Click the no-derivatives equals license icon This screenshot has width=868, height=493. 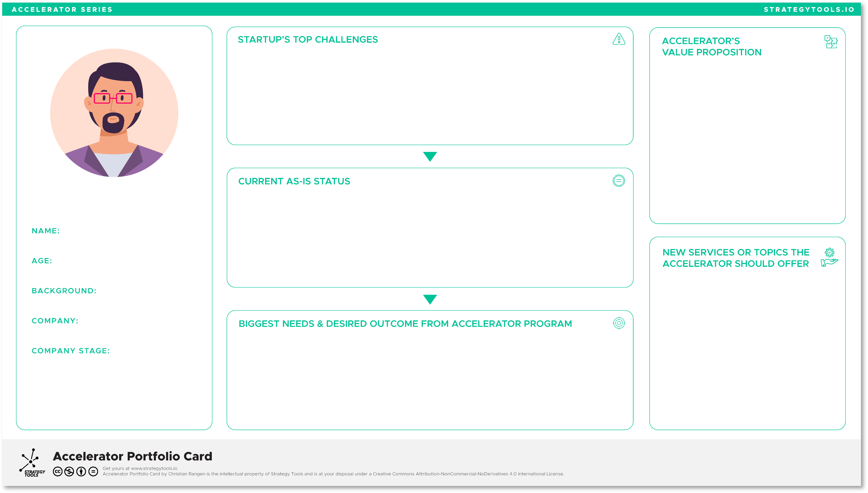pos(93,471)
